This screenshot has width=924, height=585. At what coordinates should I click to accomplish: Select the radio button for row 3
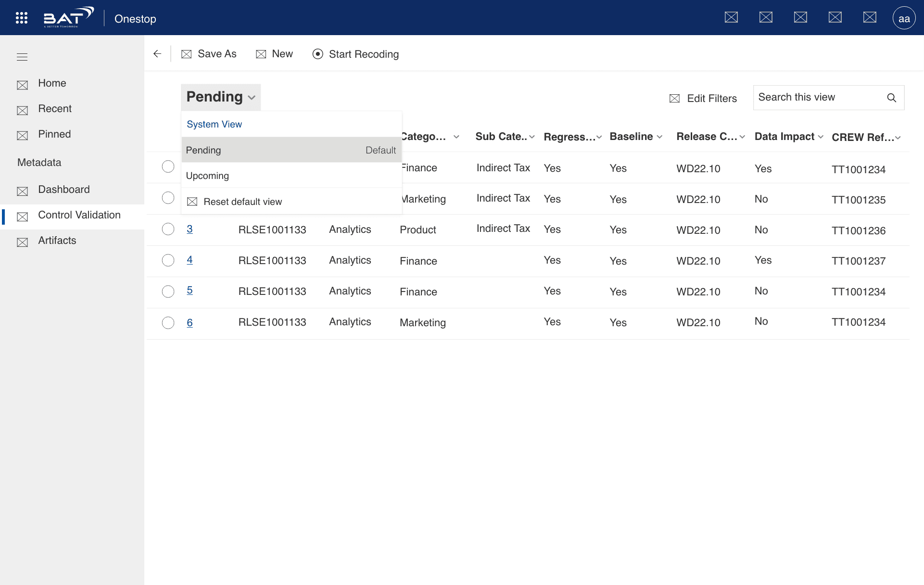(x=168, y=229)
